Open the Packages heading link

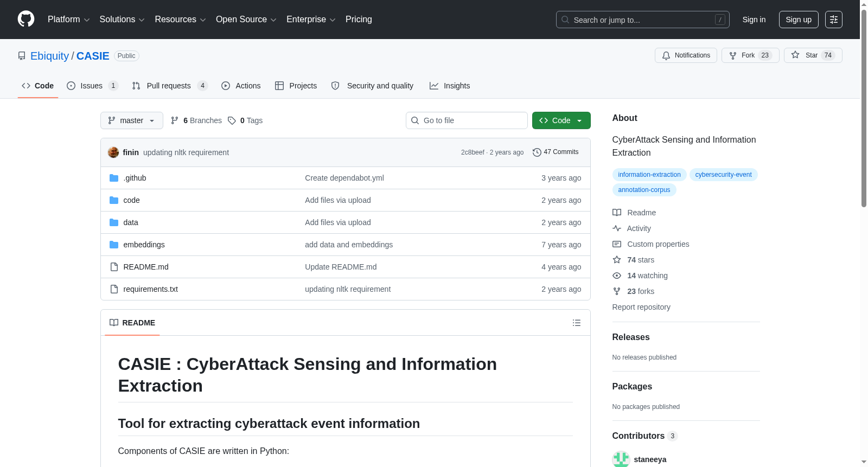click(x=632, y=387)
